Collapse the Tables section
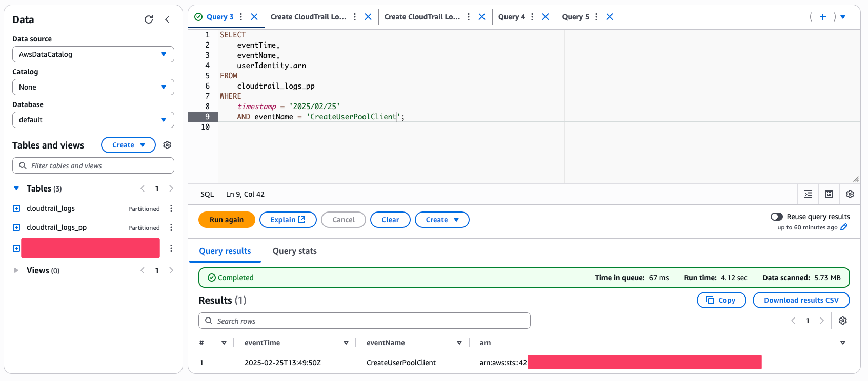Image resolution: width=868 pixels, height=381 pixels. pos(16,188)
